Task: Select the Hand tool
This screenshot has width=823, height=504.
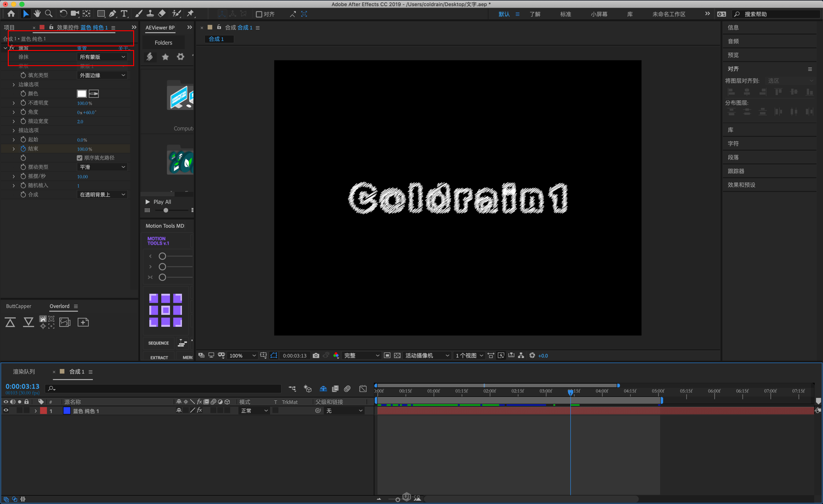Action: (37, 14)
